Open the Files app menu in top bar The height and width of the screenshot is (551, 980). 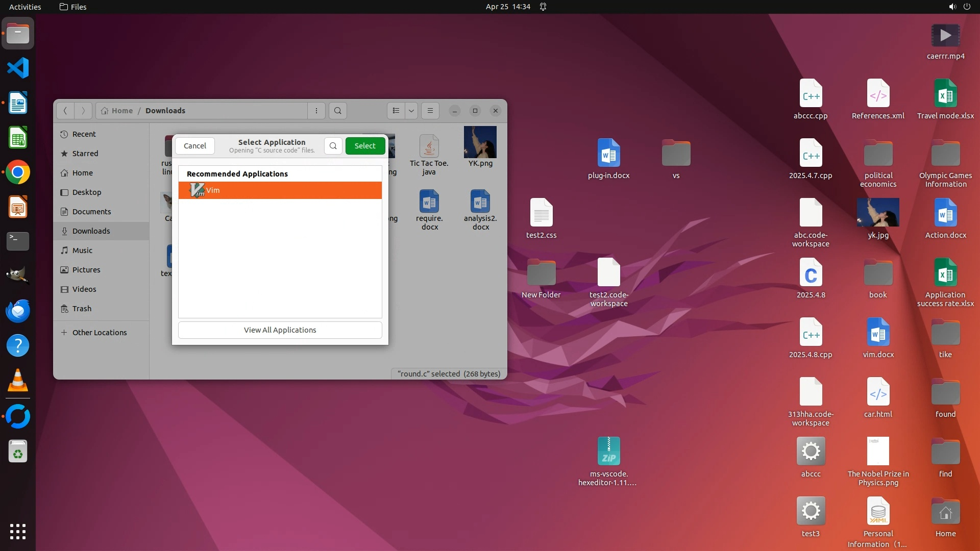(x=73, y=7)
